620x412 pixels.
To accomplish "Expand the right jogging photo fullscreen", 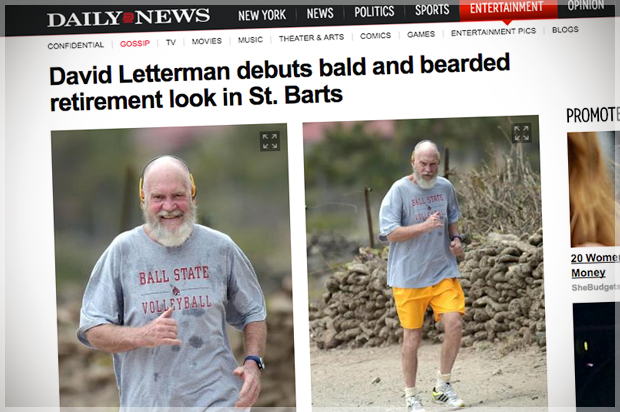I will click(x=521, y=133).
